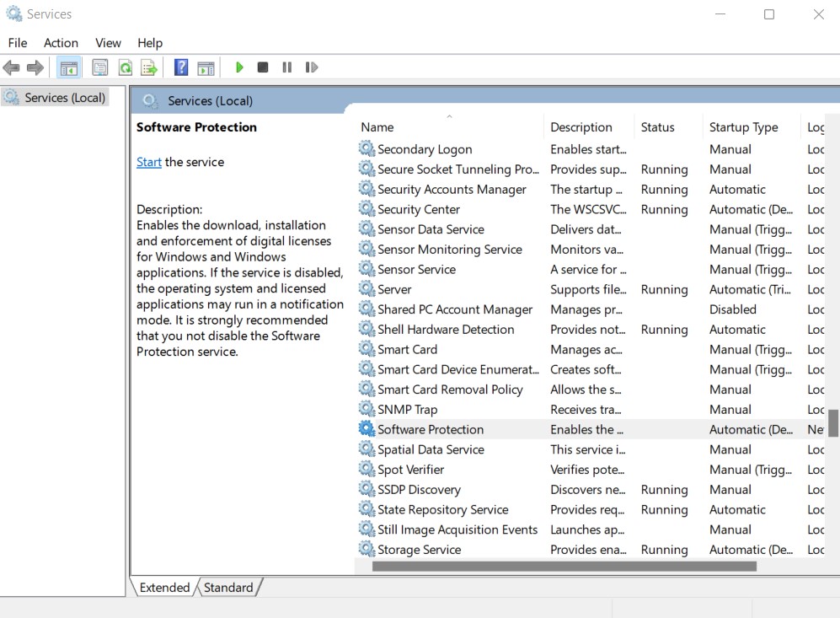Sort services by Name column header
This screenshot has height=618, width=840.
pos(377,127)
